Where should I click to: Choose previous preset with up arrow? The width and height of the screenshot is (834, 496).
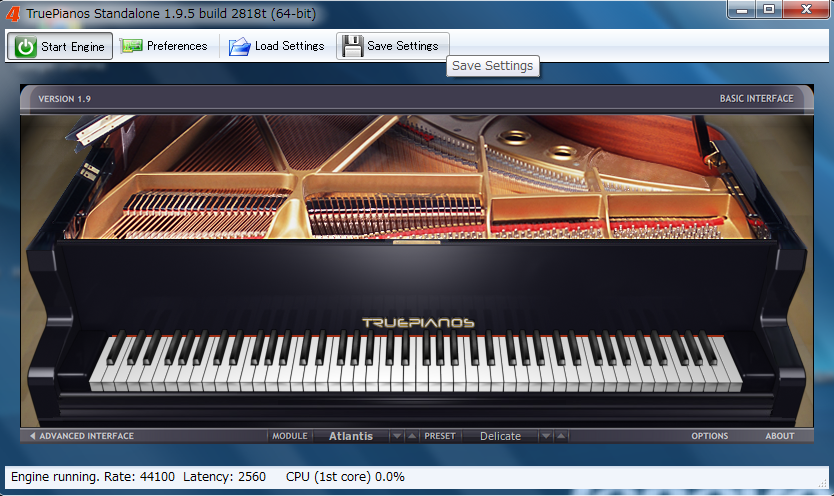click(561, 436)
